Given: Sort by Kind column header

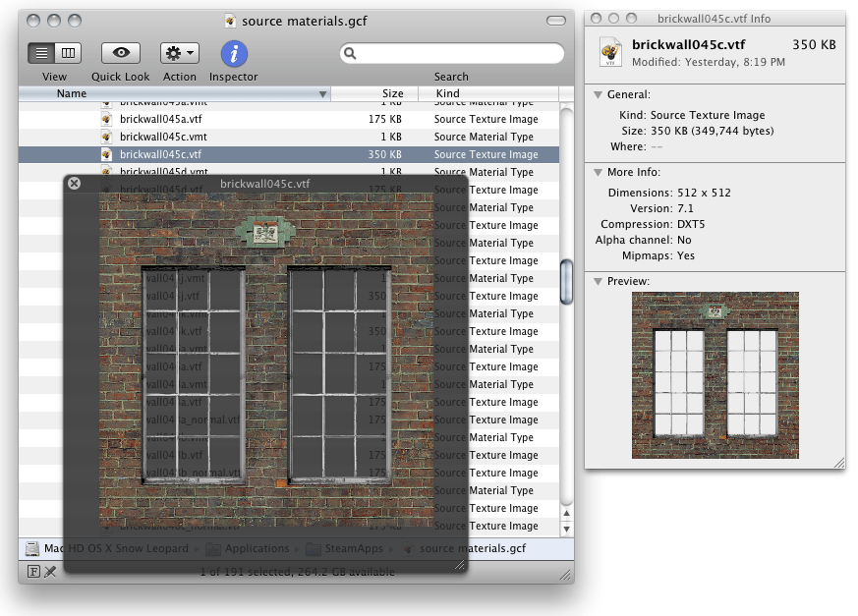Looking at the screenshot, I should click(x=488, y=93).
